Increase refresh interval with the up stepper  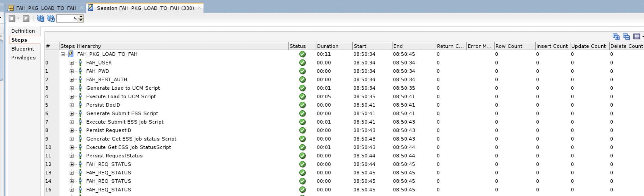(x=81, y=17)
